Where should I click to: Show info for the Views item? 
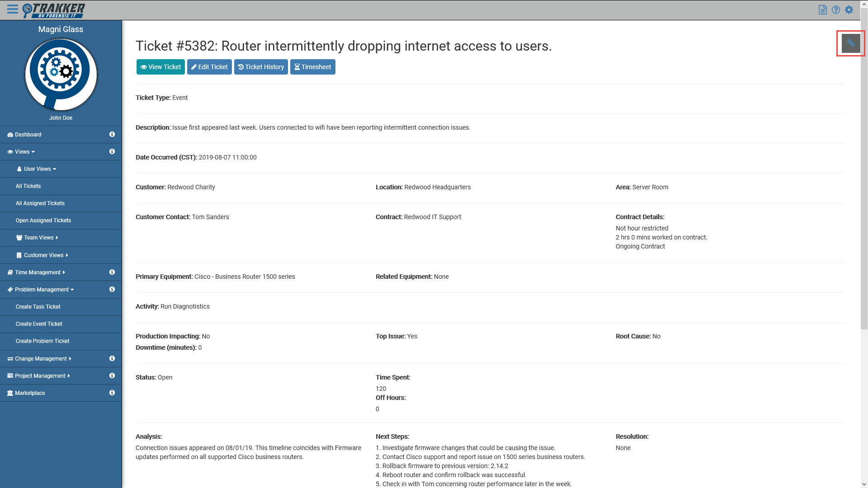pos(112,151)
